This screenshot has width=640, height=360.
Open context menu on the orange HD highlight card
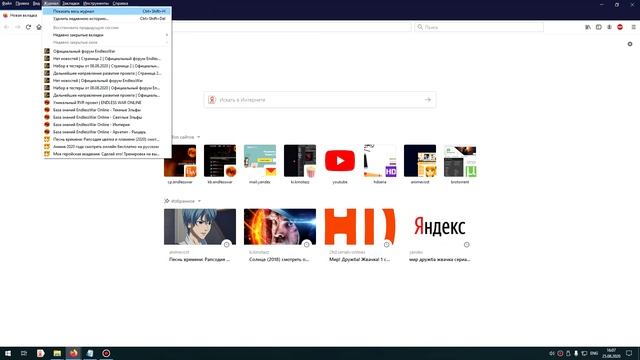pyautogui.click(x=387, y=244)
